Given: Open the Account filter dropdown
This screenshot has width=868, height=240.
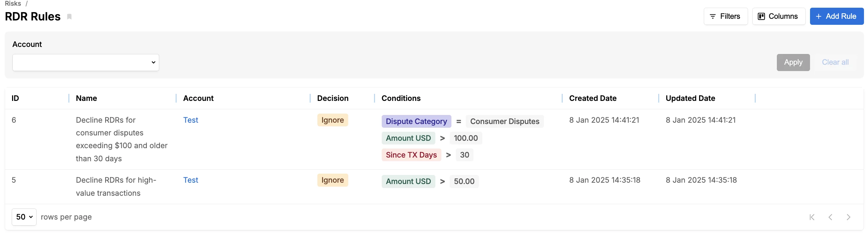Looking at the screenshot, I should click(x=85, y=62).
